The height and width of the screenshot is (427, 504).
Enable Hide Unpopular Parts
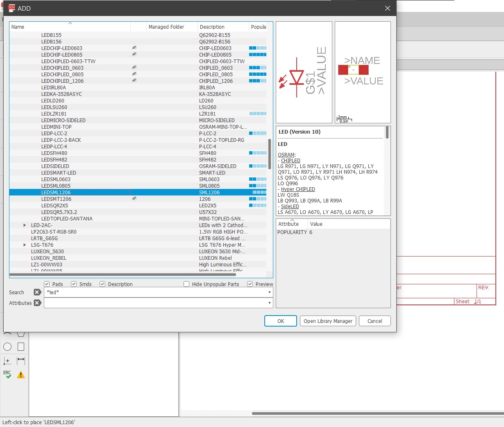pos(186,284)
